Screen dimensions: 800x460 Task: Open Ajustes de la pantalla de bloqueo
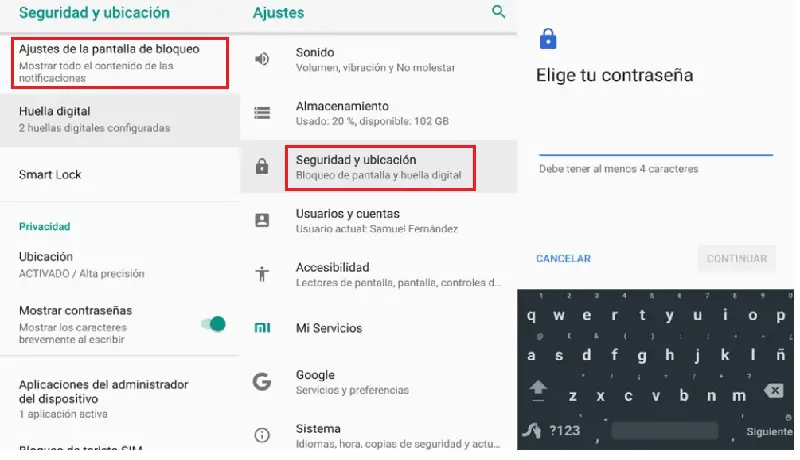(x=120, y=63)
